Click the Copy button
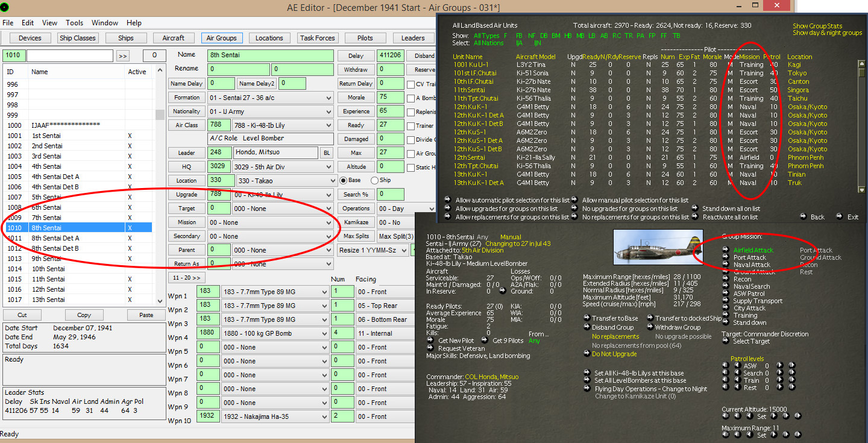868x443 pixels. (x=84, y=315)
